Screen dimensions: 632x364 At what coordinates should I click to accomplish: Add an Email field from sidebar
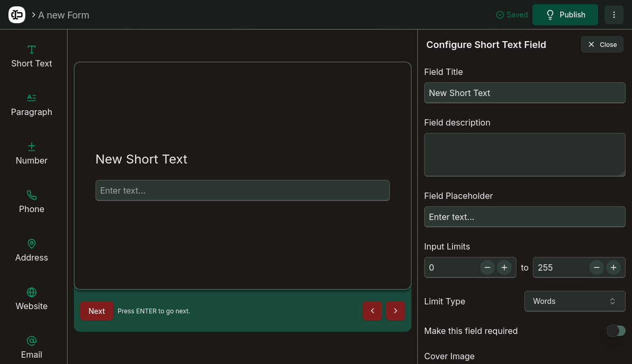(x=32, y=348)
